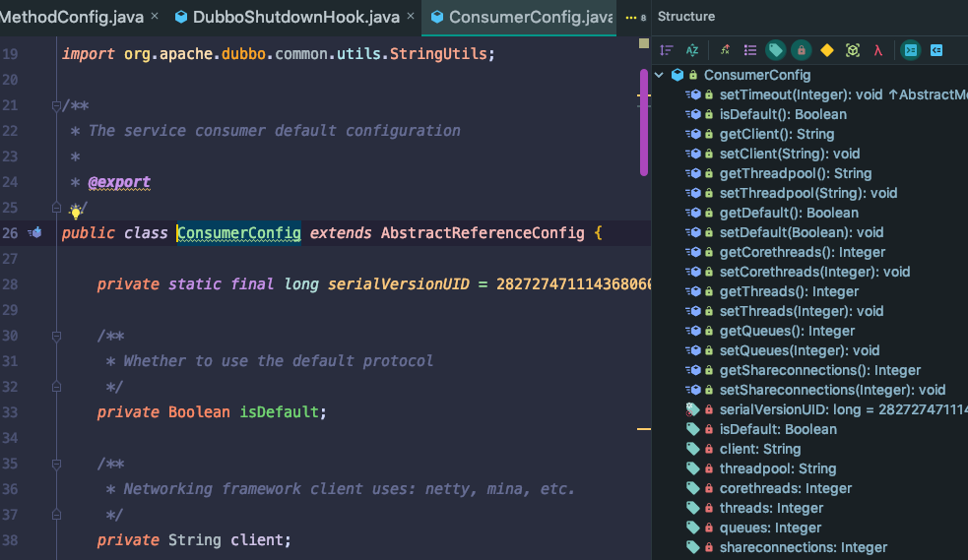Fold comment end marker at line 32
This screenshot has width=968, height=560.
(56, 388)
